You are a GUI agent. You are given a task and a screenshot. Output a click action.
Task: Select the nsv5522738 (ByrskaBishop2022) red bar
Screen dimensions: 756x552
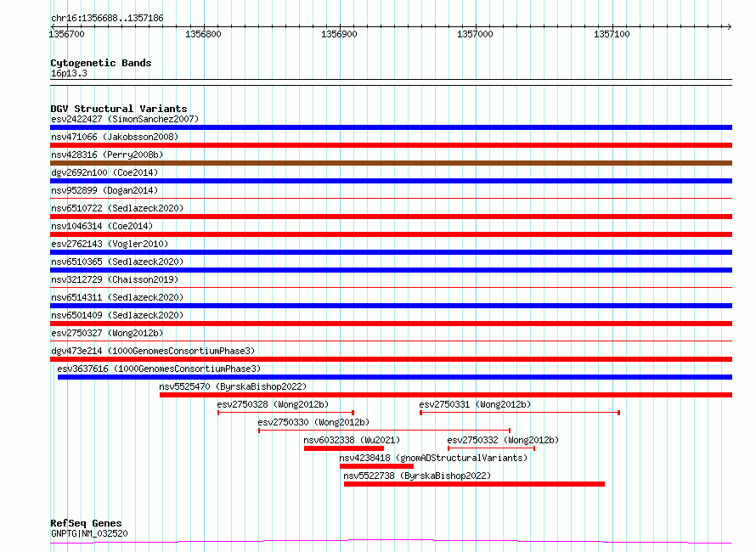pyautogui.click(x=474, y=484)
